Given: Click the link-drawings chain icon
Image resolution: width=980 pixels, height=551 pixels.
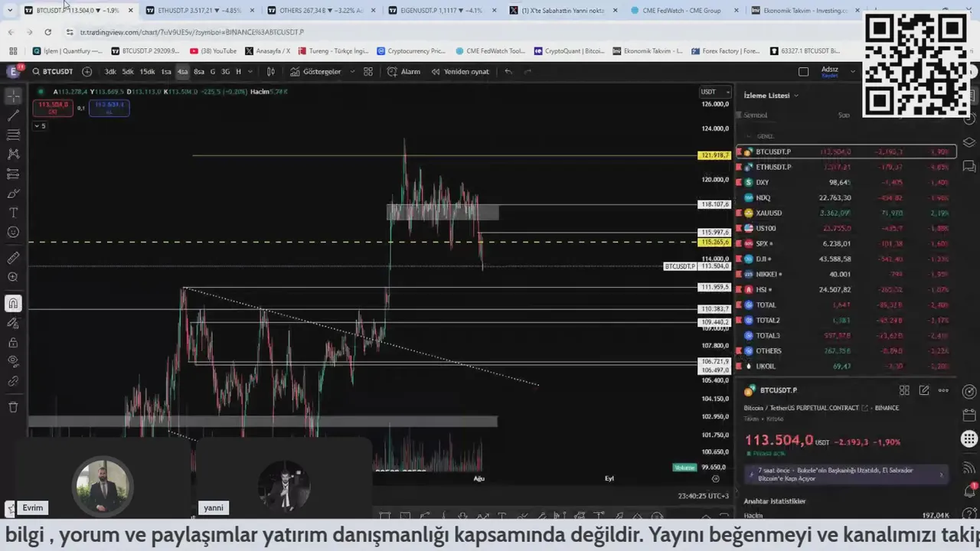Looking at the screenshot, I should tap(13, 381).
